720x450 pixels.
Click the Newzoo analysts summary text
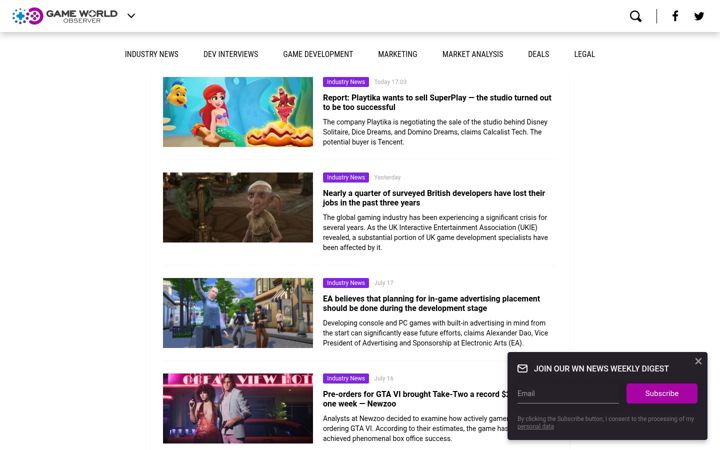415,429
